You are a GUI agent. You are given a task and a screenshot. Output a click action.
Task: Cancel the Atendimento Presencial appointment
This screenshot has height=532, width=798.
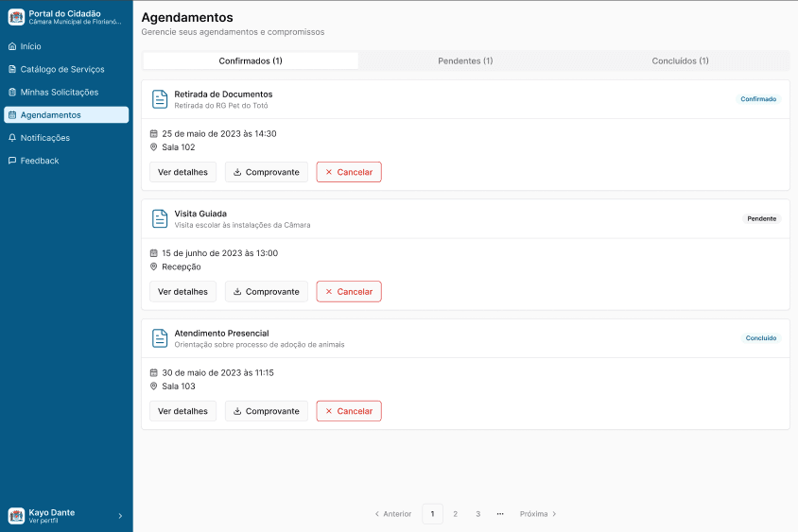tap(349, 411)
